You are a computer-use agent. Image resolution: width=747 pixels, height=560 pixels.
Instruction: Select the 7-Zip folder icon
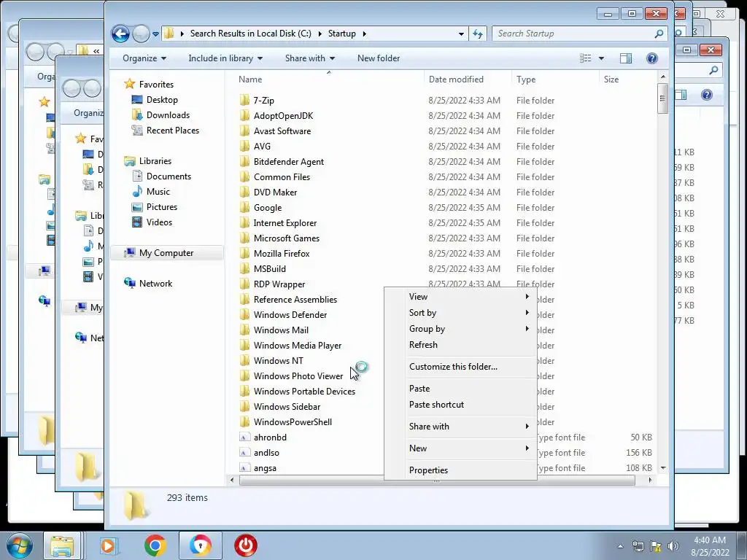[244, 100]
